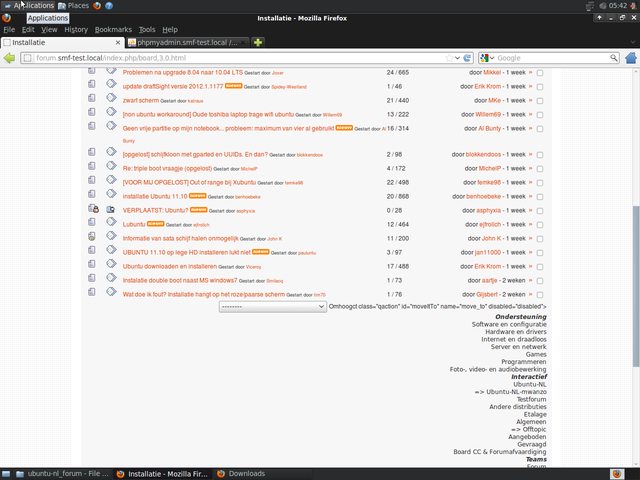
Task: Click the 'nieuw' badge next to 'UBUNTU 11.10 op lege HD'
Action: [260, 252]
